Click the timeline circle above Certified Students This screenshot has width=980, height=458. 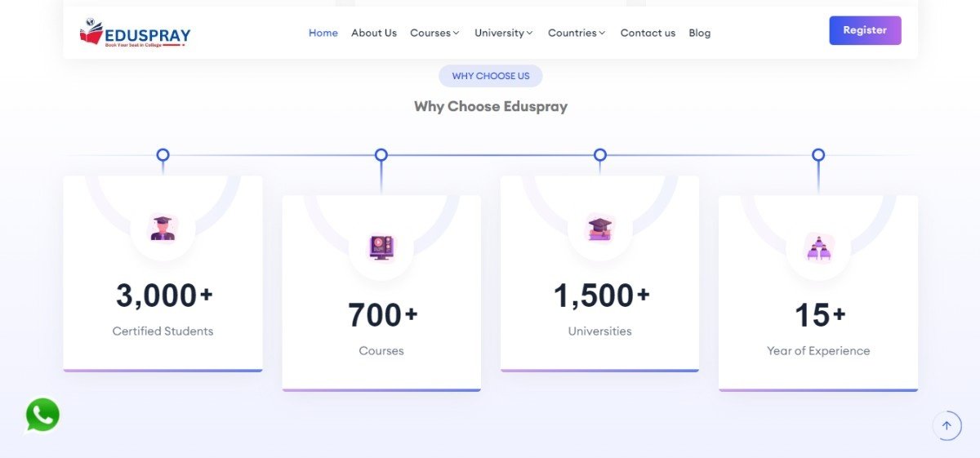point(163,155)
